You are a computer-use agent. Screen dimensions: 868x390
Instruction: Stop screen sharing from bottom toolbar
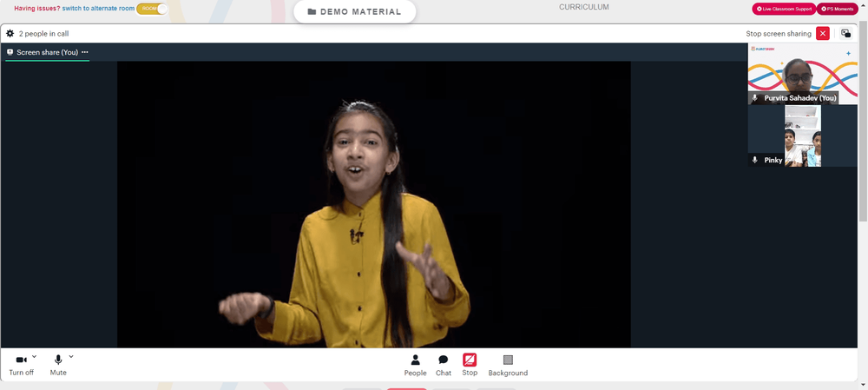point(470,366)
